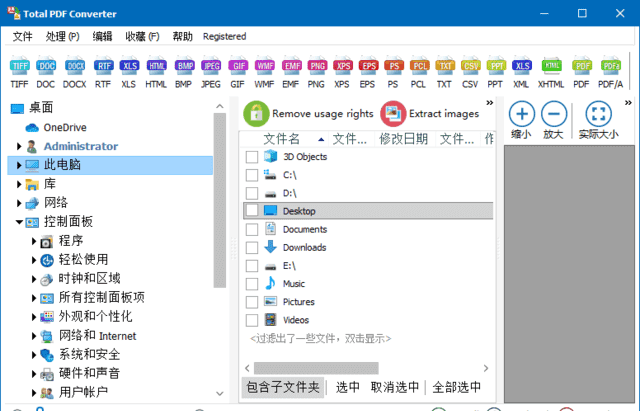Tick the D:\ drive checkbox

click(x=252, y=193)
